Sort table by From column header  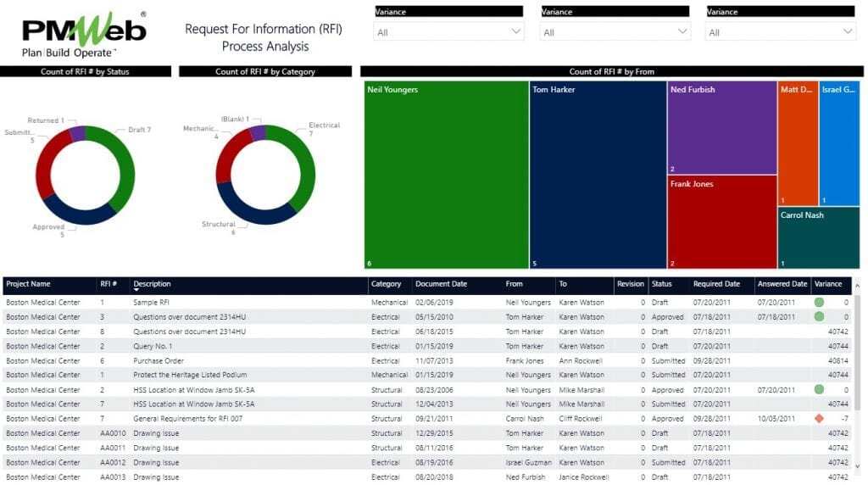click(514, 283)
